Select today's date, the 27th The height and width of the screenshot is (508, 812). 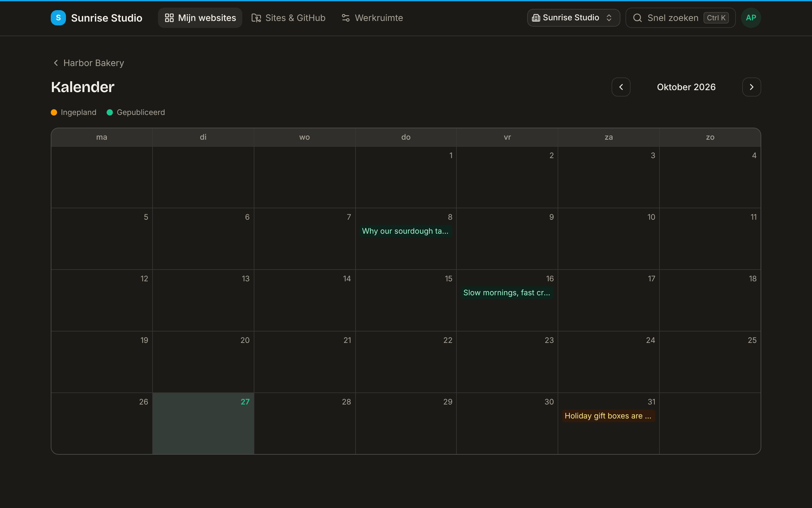click(x=203, y=423)
